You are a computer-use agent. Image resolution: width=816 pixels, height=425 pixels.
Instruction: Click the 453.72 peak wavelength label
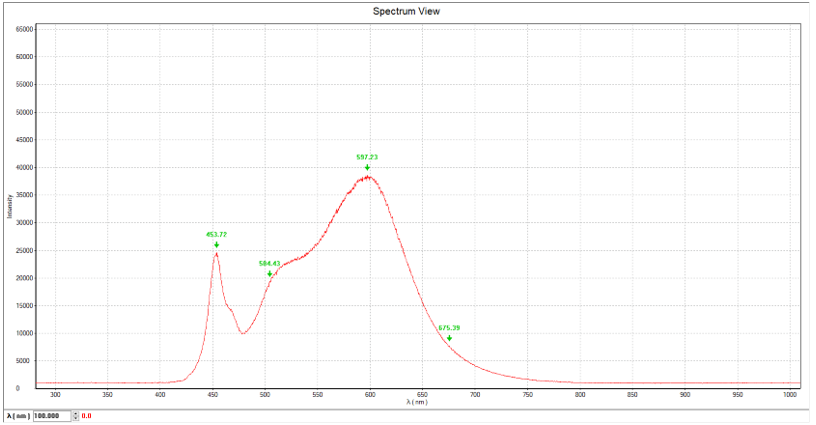pos(216,235)
